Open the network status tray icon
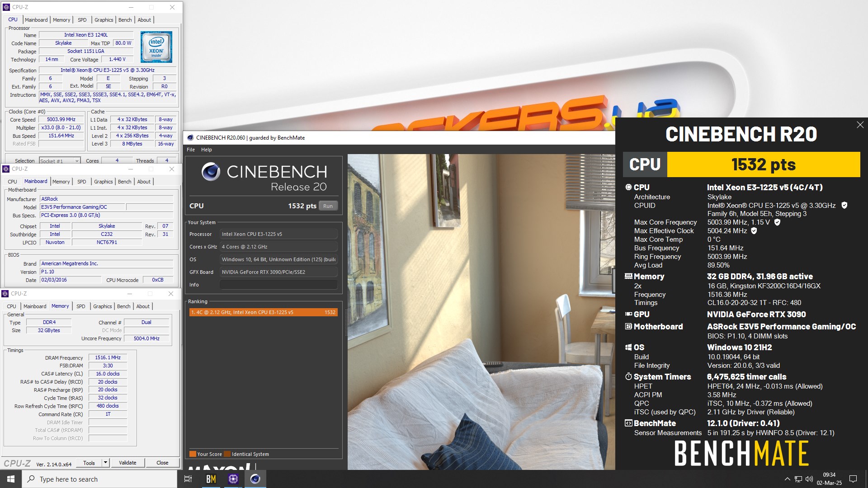868x488 pixels. 798,479
